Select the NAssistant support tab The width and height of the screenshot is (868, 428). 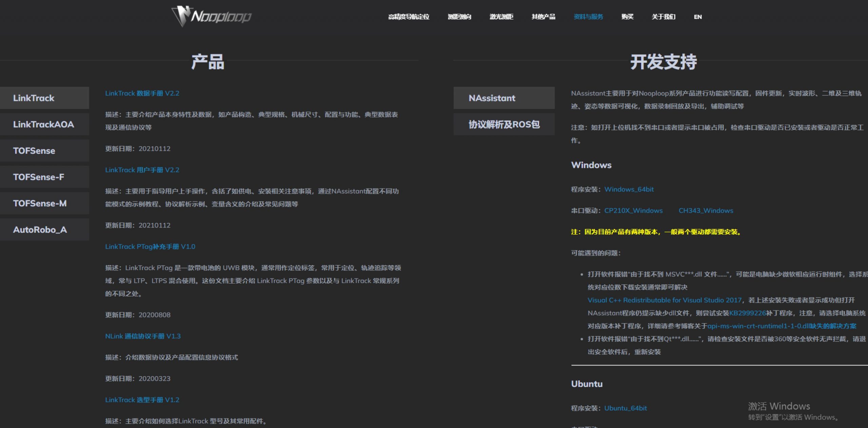point(504,98)
